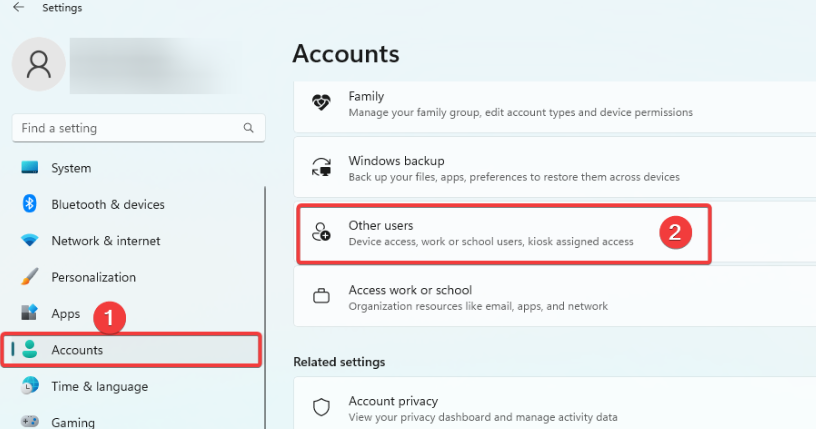Click the Account privacy shield icon
Screen dimensions: 816x429
coord(321,408)
